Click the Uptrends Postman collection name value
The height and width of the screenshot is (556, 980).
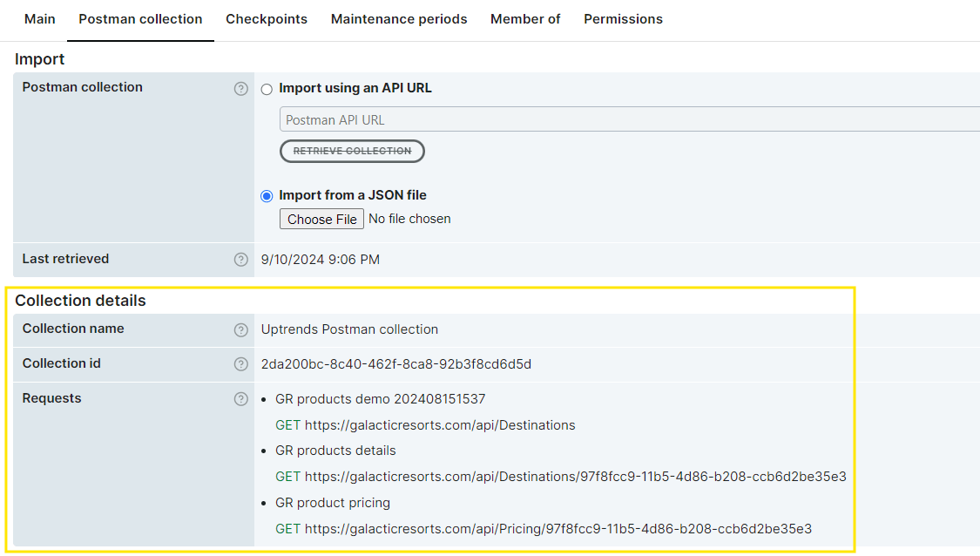pos(349,329)
